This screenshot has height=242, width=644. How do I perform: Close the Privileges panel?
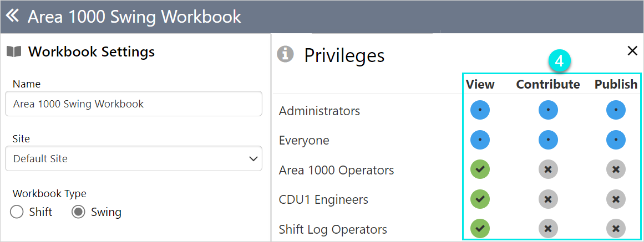(x=632, y=51)
